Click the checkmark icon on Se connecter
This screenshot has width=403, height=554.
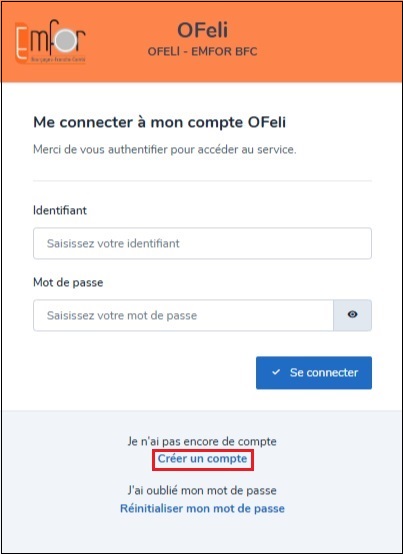tap(276, 372)
